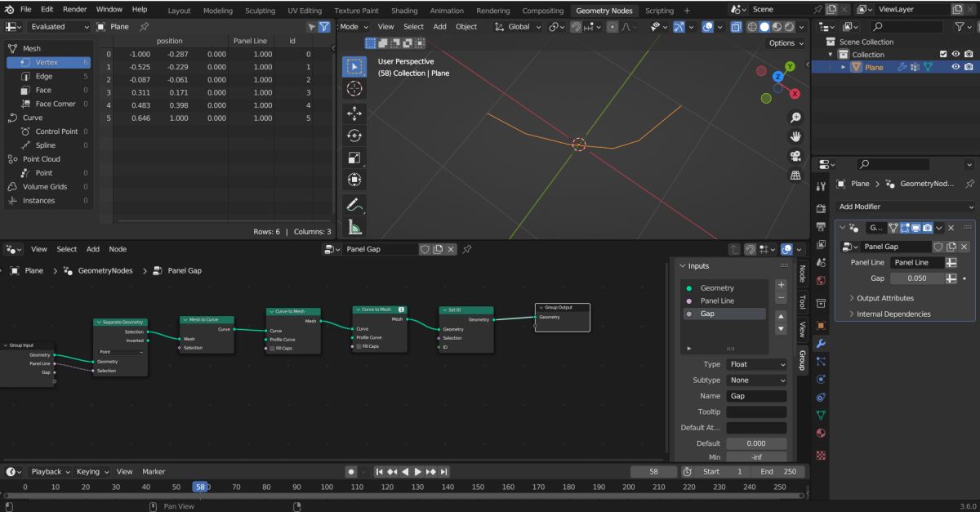The width and height of the screenshot is (980, 512).
Task: Select the Annotate tool
Action: 355,206
